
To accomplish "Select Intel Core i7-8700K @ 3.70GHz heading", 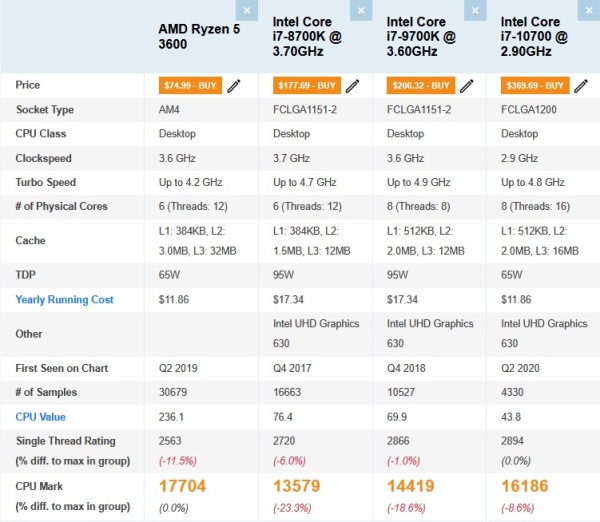I will click(307, 36).
